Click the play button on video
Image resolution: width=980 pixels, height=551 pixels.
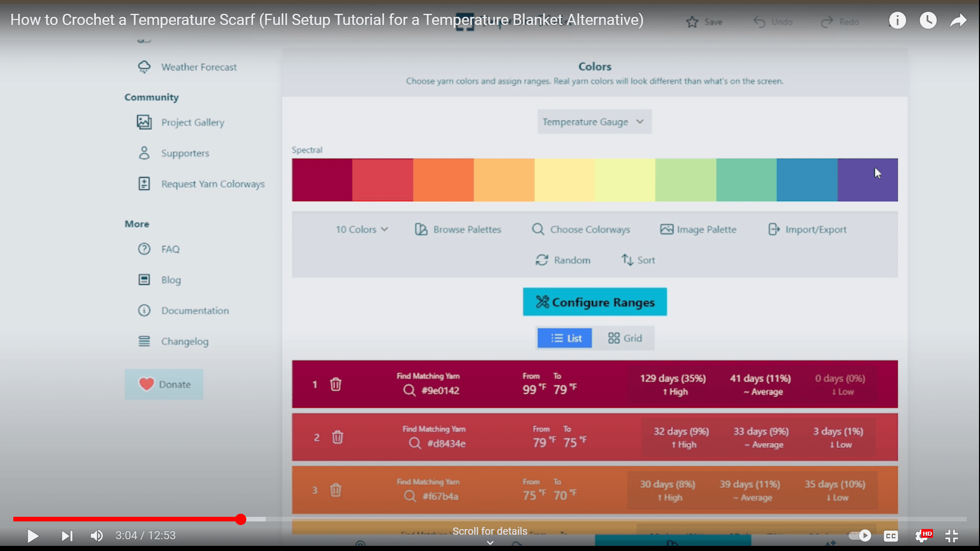33,536
